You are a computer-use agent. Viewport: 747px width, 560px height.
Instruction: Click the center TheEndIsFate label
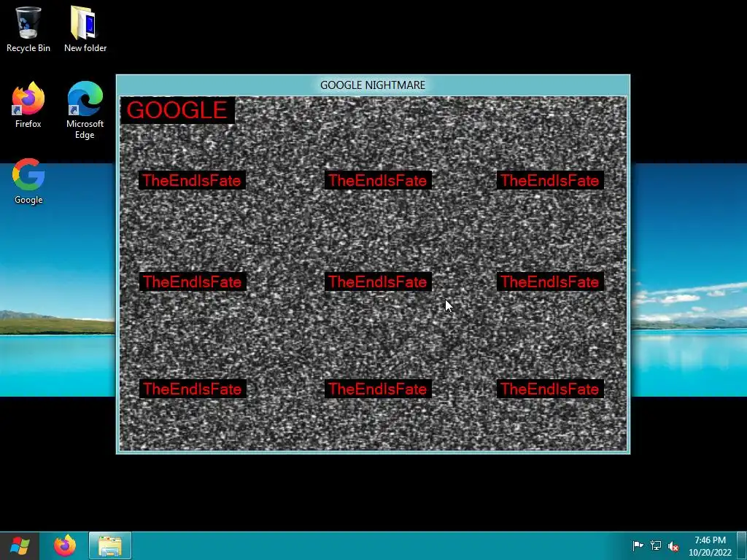[378, 281]
